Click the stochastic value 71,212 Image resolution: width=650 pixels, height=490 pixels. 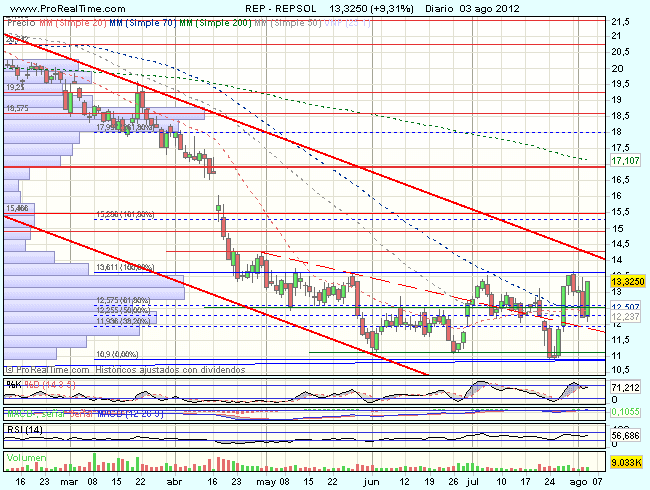tap(626, 388)
